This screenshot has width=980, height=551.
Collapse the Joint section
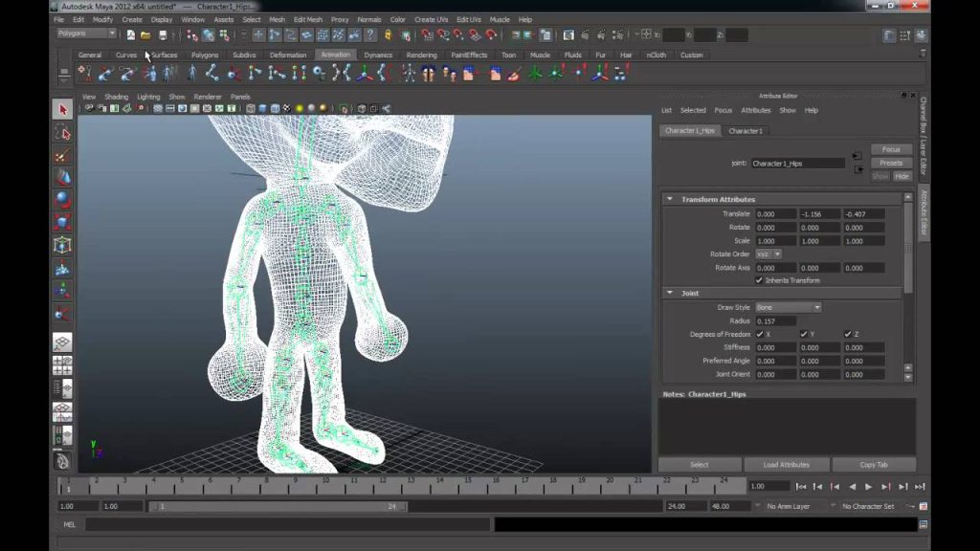pos(670,293)
